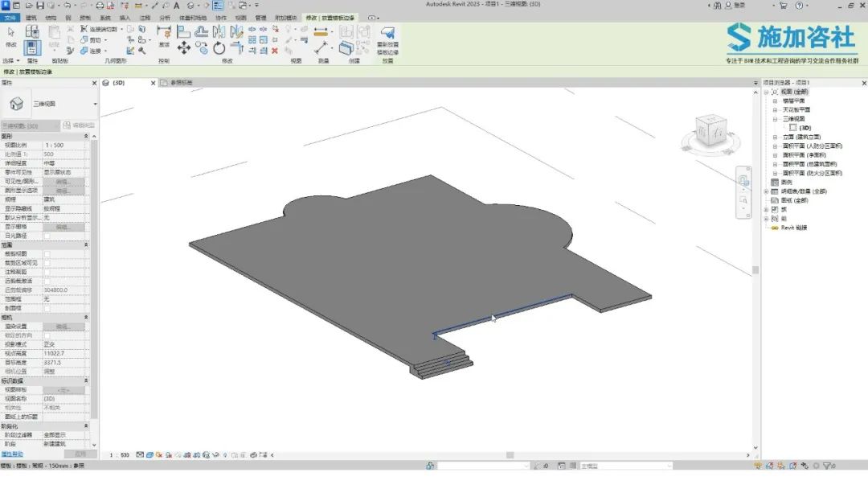Toggle the 日光路径 checkbox

click(x=47, y=236)
